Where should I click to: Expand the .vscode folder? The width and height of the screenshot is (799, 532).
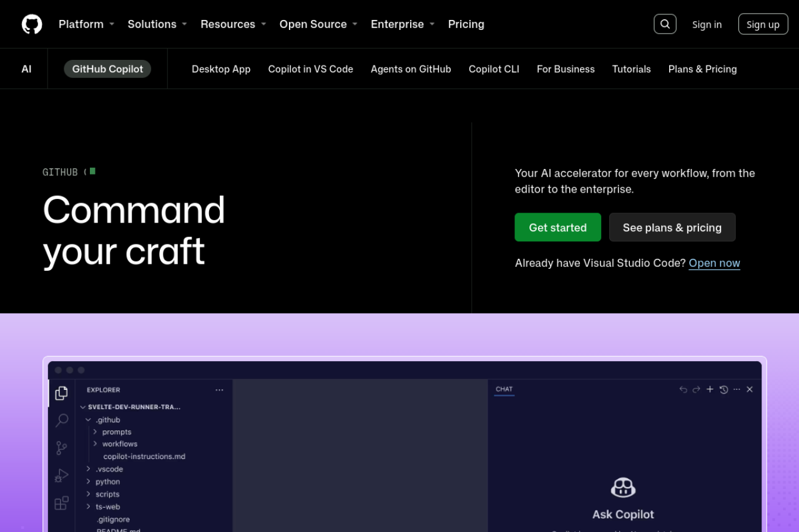pyautogui.click(x=88, y=469)
